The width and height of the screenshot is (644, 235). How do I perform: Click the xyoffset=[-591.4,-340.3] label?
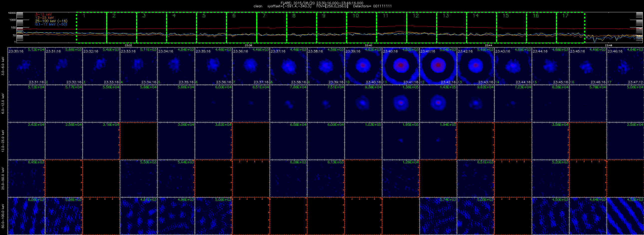tap(289, 6)
